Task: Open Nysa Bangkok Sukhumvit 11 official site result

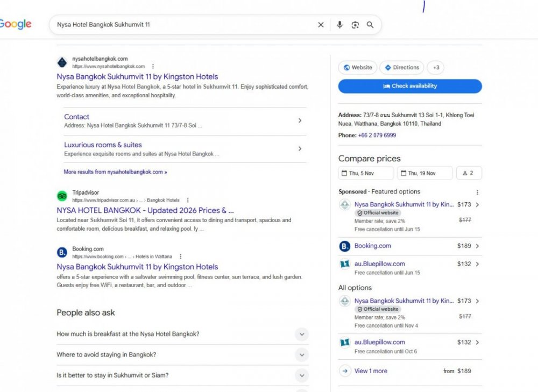Action: 137,76
